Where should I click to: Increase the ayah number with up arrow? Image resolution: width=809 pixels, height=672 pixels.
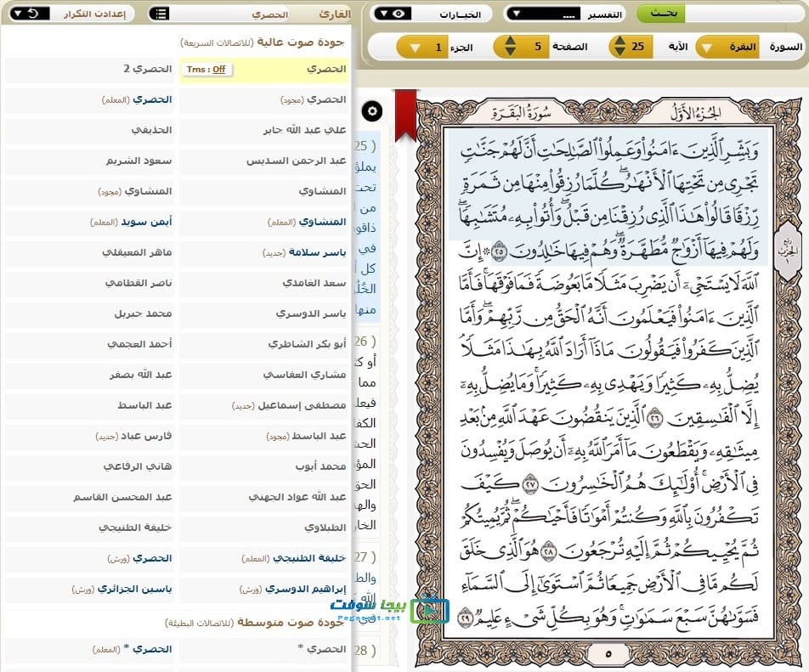point(620,41)
